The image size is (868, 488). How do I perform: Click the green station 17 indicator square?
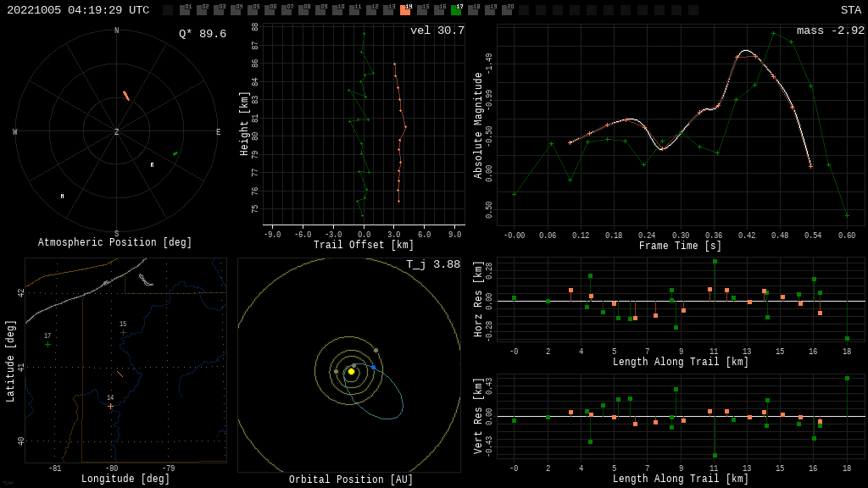(456, 10)
